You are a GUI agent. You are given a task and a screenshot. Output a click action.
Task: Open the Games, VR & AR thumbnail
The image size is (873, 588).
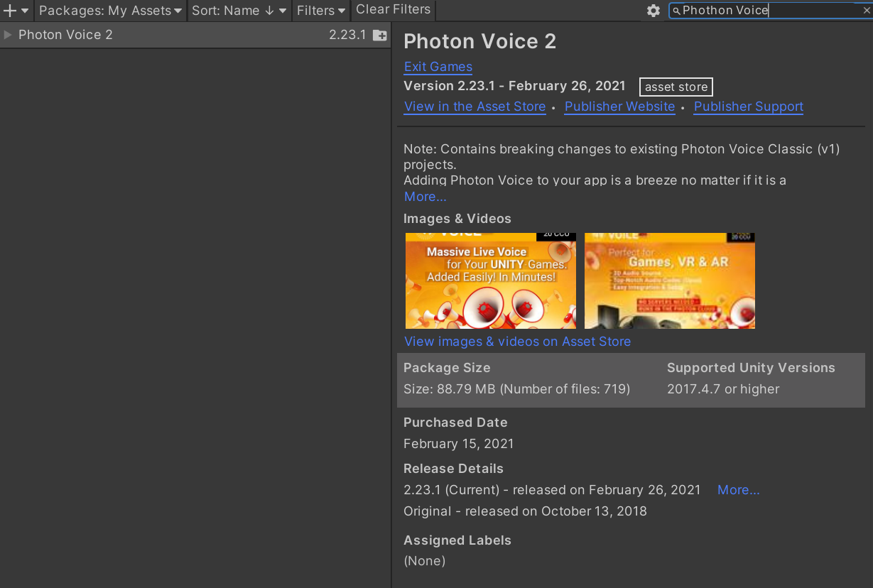click(x=670, y=281)
